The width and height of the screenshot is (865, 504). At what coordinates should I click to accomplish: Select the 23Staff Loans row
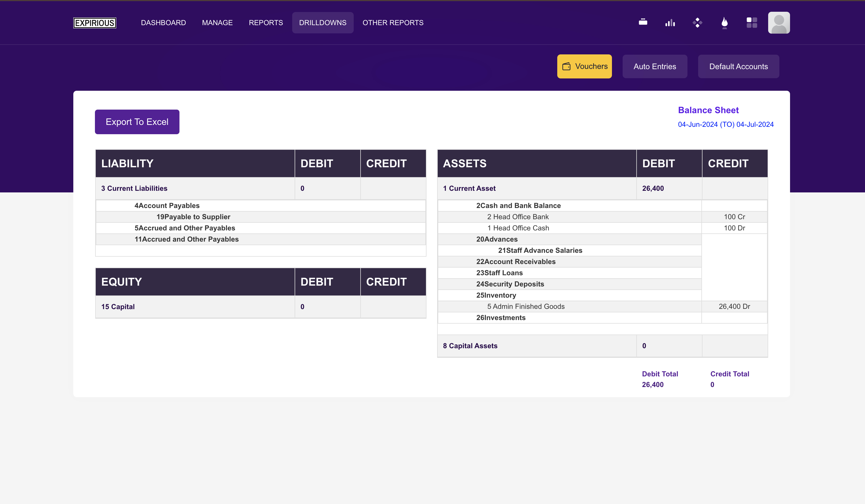click(x=570, y=273)
